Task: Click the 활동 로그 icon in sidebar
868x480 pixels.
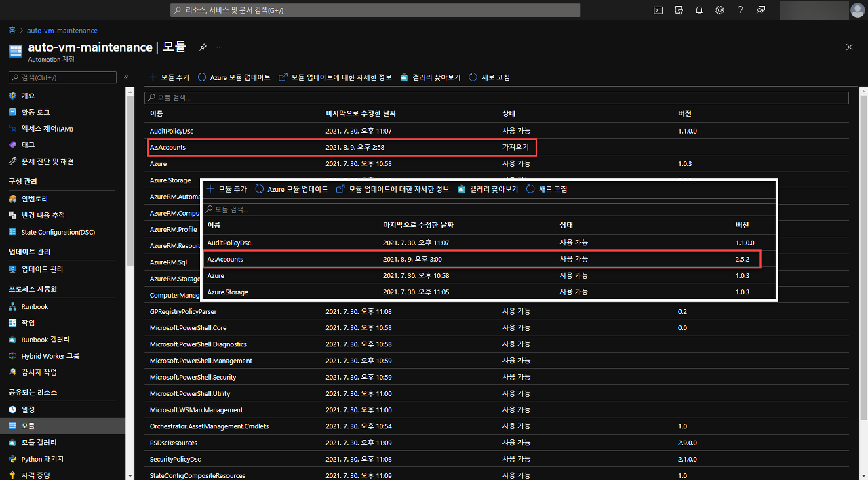Action: click(13, 112)
